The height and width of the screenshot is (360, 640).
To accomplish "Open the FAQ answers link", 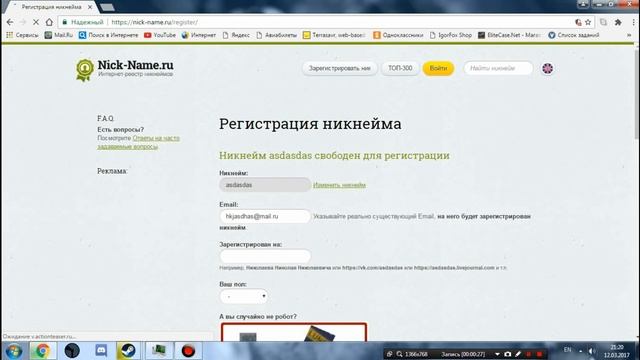I will coord(138,142).
